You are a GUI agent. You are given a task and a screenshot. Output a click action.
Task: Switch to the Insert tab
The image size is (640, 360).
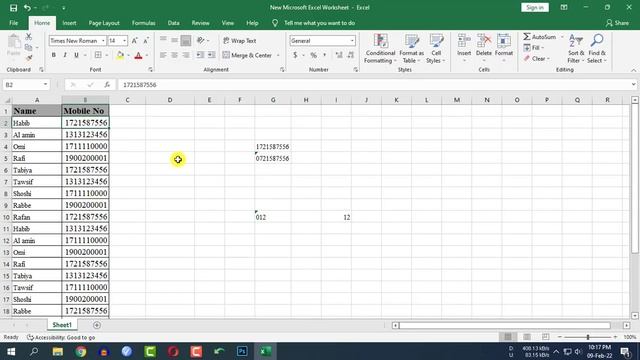pos(69,23)
